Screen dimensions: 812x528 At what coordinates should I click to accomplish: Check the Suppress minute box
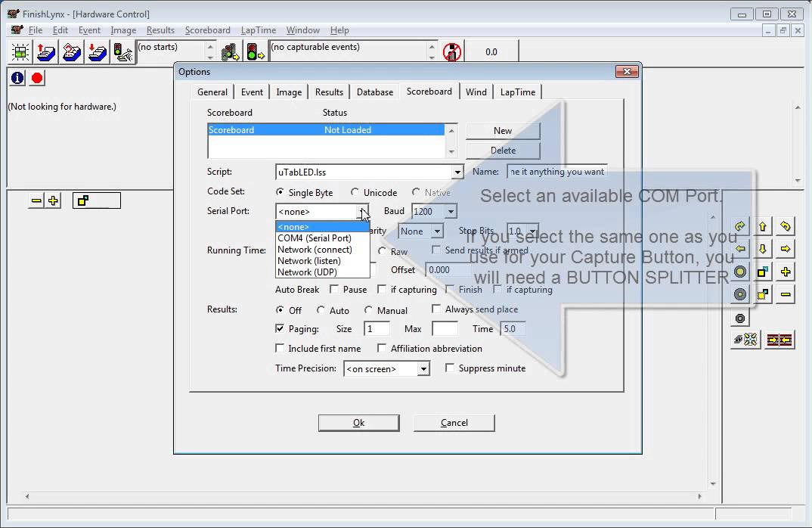[x=450, y=368]
